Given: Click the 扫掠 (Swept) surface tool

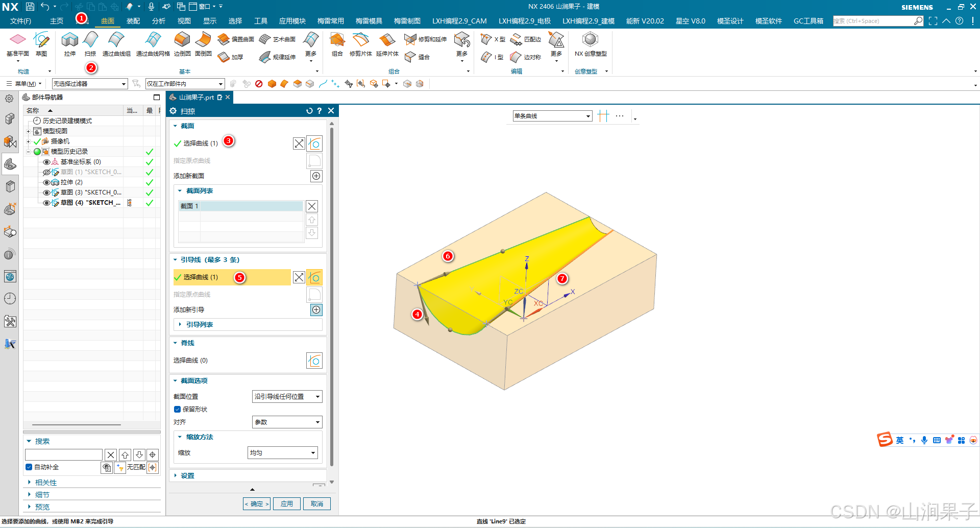Looking at the screenshot, I should pos(90,43).
